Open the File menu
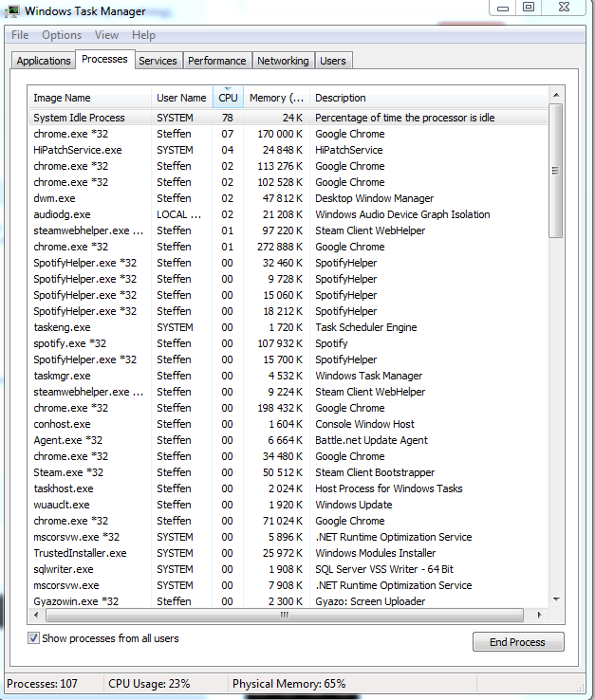The width and height of the screenshot is (595, 700). pos(20,35)
